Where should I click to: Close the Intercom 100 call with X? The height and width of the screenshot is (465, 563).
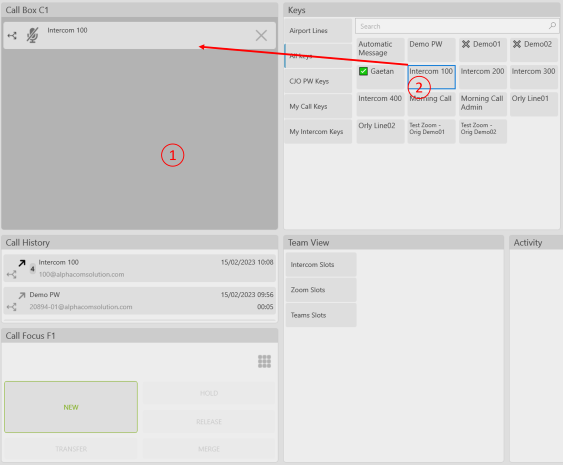[x=261, y=36]
